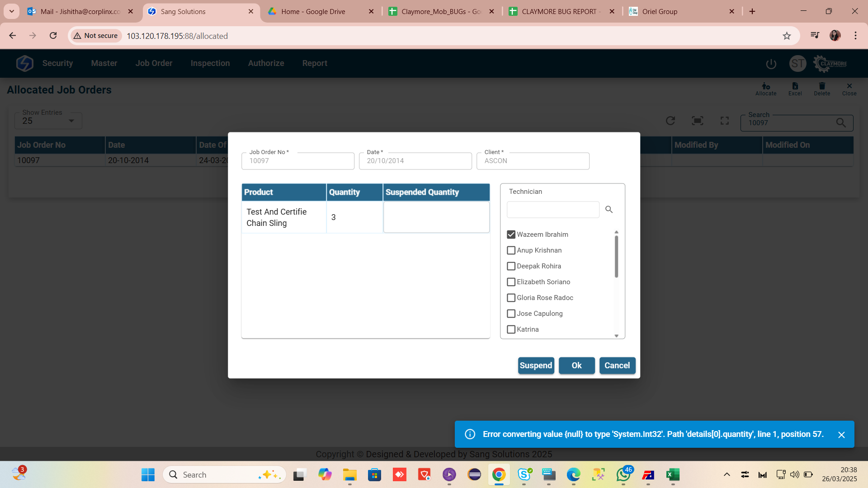This screenshot has width=868, height=488.
Task: Click the Delete trash icon
Action: point(822,89)
